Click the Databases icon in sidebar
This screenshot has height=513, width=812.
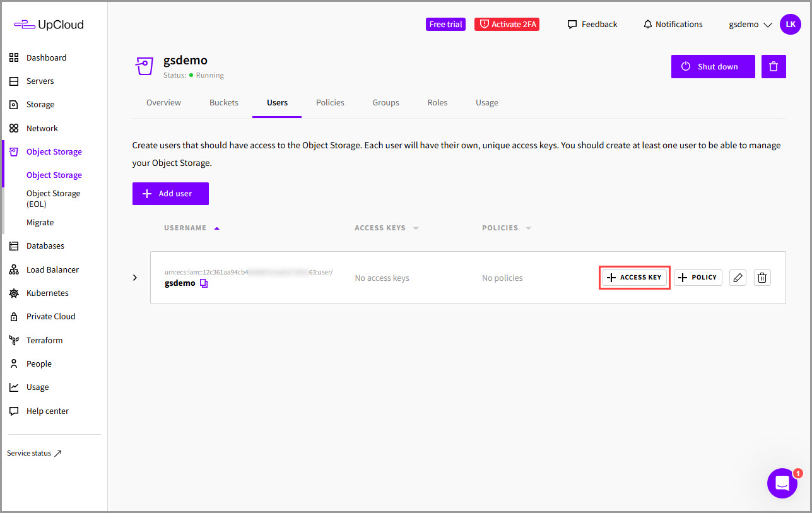[14, 246]
